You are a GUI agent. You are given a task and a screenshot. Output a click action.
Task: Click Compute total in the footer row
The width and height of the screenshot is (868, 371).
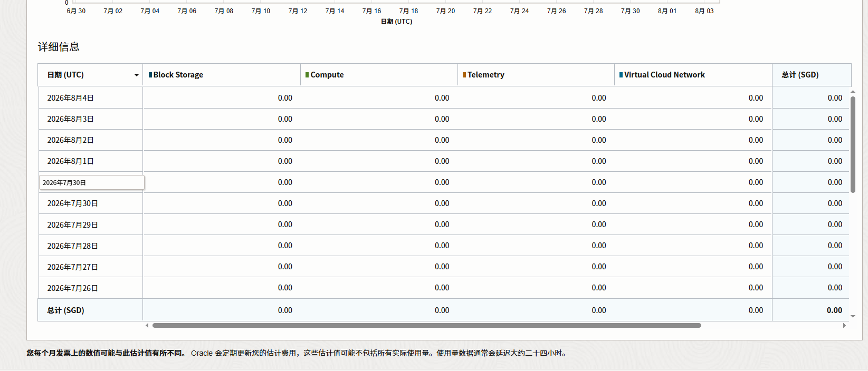[442, 310]
